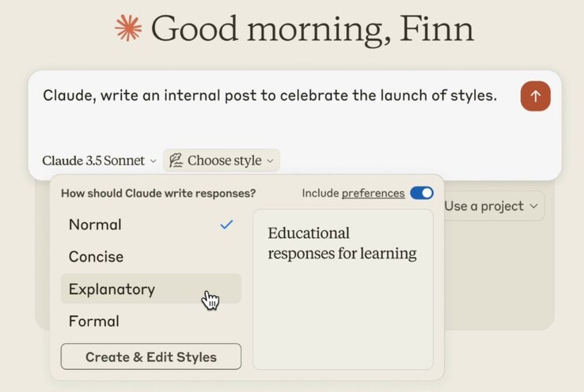Open Create & Edit Styles
This screenshot has height=392, width=584.
[150, 356]
